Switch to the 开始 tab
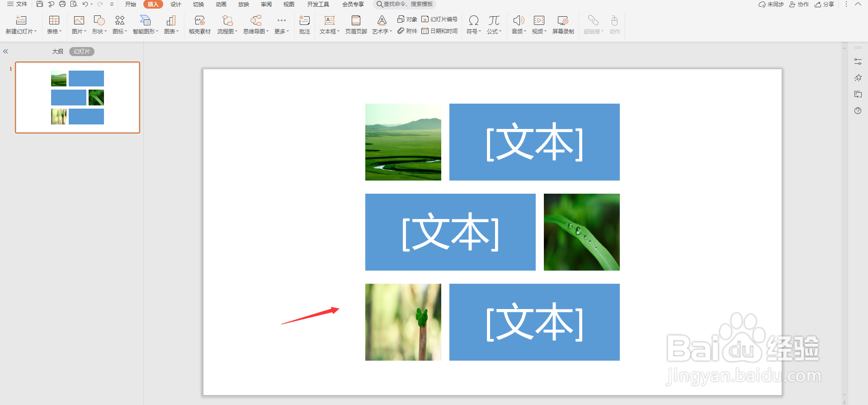 coord(131,4)
